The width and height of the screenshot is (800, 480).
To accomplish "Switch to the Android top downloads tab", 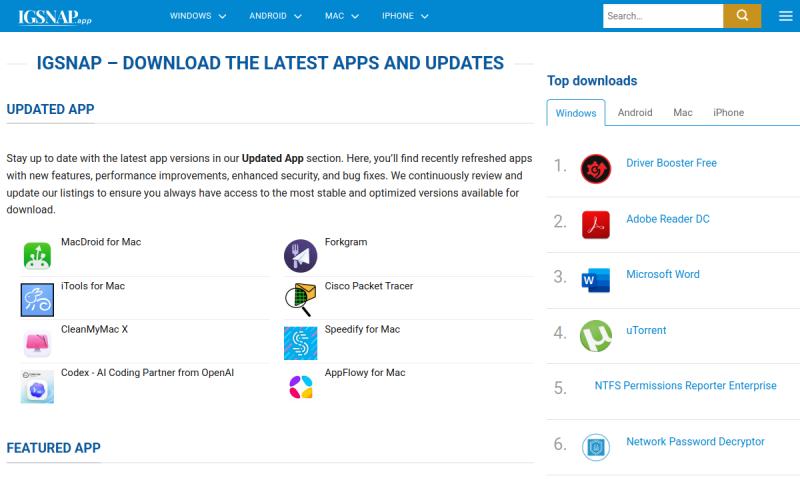I will (x=635, y=113).
